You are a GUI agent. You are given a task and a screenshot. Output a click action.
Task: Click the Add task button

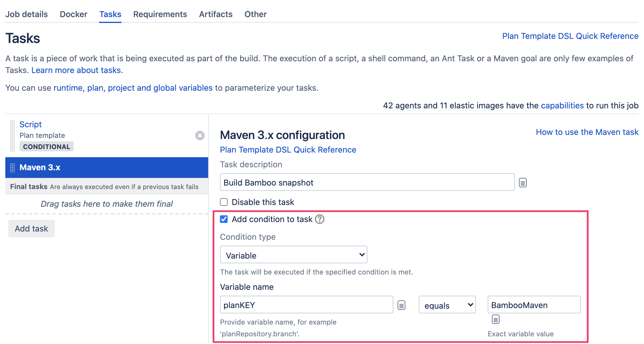click(x=32, y=229)
